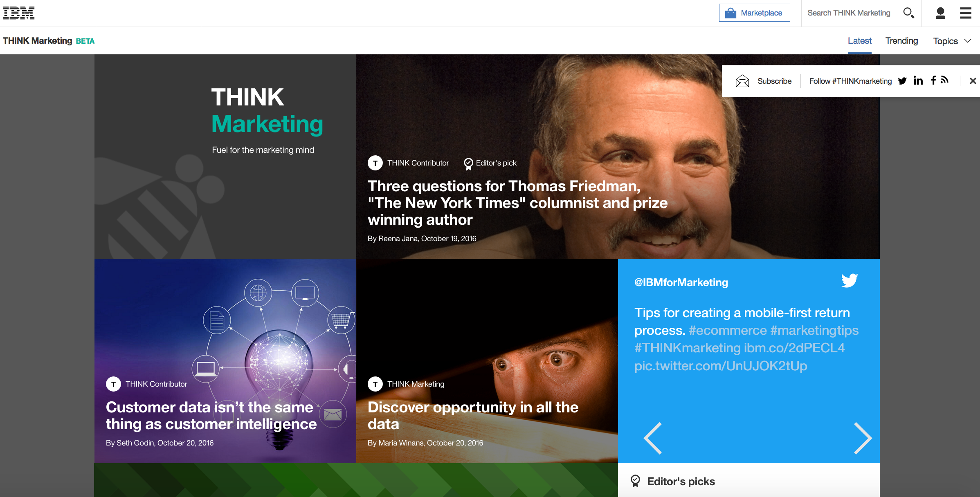Click the Marketplace bag icon
The width and height of the screenshot is (980, 497).
[731, 13]
